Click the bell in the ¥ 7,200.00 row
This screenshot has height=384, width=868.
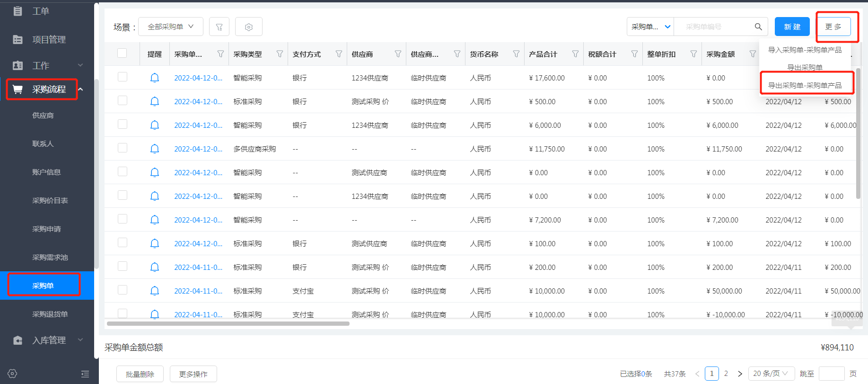tap(154, 220)
